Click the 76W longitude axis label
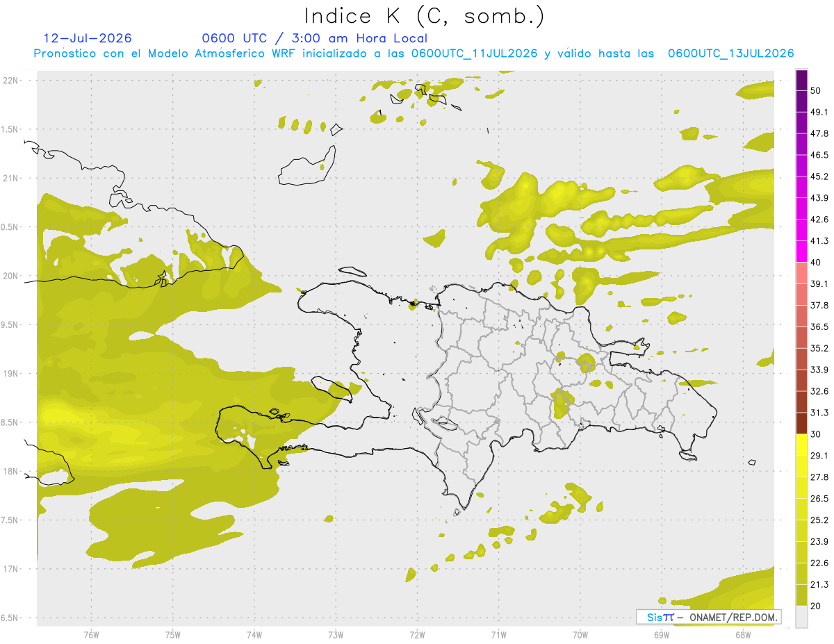This screenshot has width=834, height=644. (x=91, y=634)
